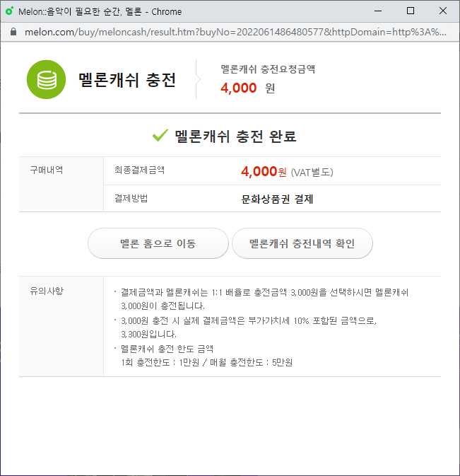Click the green checkmark next to 충전 완료
460x476 pixels.
pyautogui.click(x=160, y=135)
